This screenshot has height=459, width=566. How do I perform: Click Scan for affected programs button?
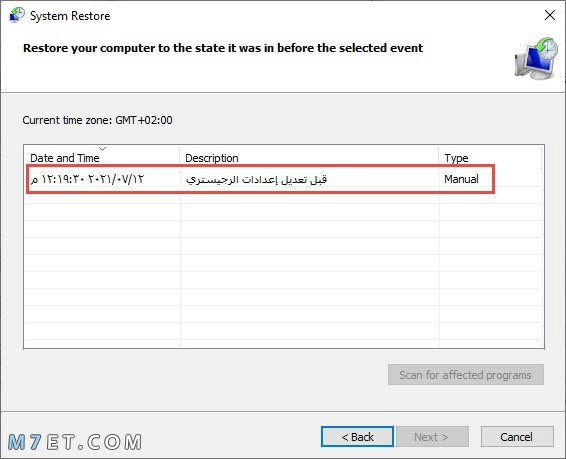(x=466, y=375)
